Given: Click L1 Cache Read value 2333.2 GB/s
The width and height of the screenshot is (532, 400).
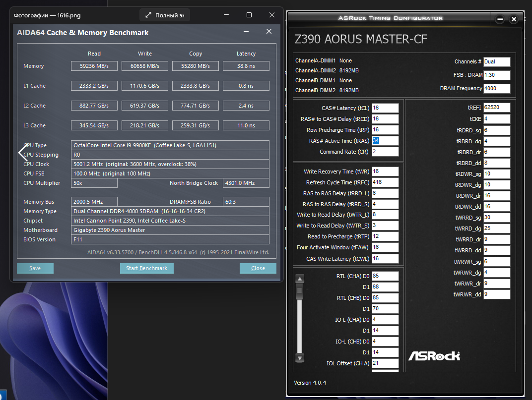Looking at the screenshot, I should tap(94, 86).
